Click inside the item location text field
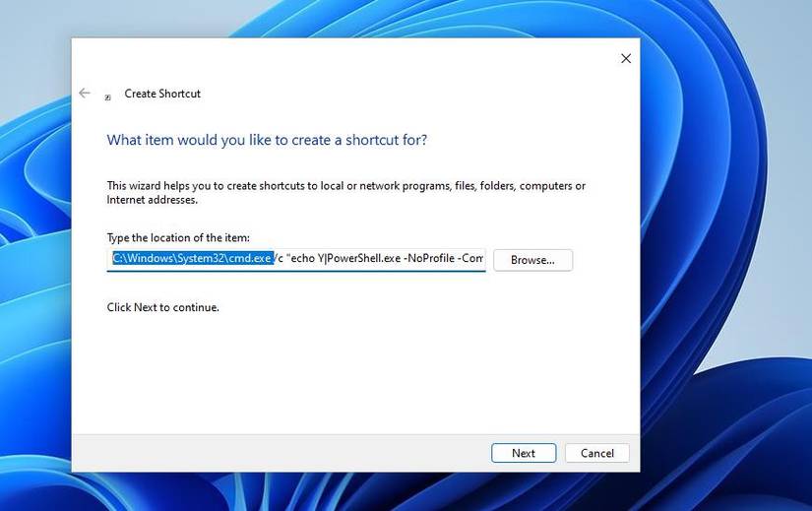 click(296, 259)
